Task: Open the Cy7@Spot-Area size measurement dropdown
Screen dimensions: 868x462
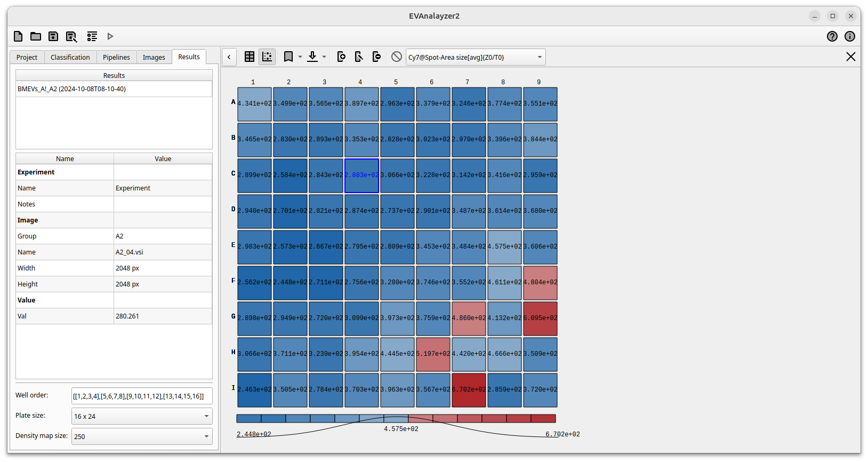Action: pyautogui.click(x=476, y=57)
